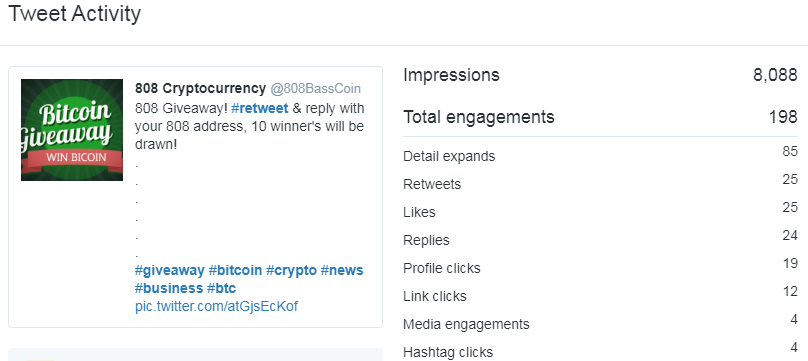This screenshot has height=361, width=808.
Task: Select the Likes metric label
Action: tap(419, 212)
